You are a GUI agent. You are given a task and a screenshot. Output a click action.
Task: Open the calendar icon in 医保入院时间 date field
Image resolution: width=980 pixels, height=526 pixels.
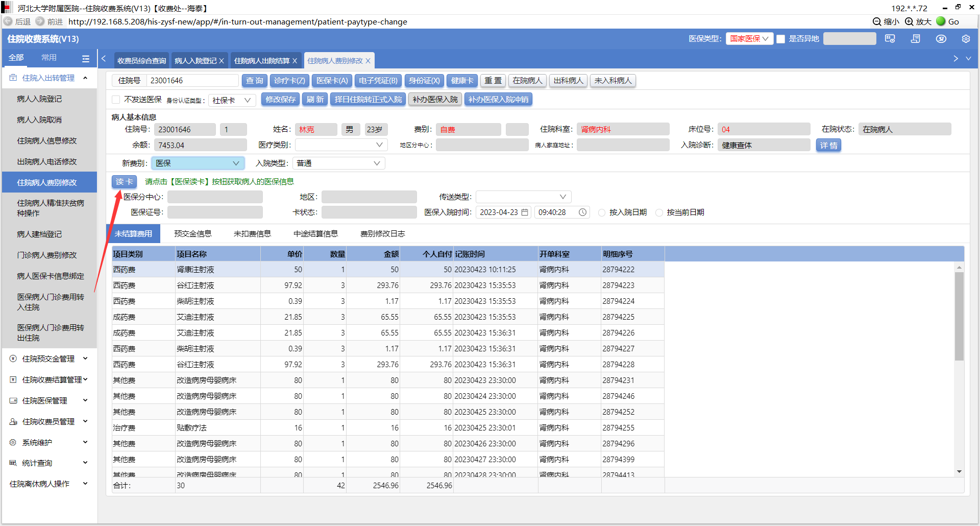point(525,212)
